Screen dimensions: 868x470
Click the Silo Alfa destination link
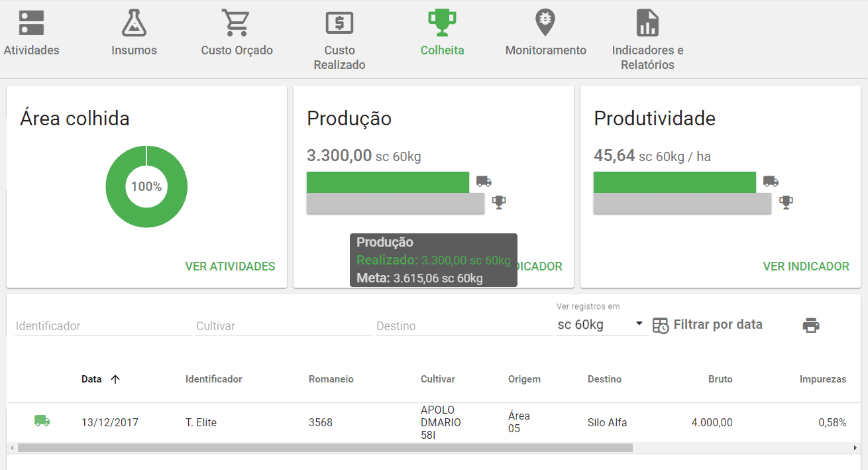607,422
